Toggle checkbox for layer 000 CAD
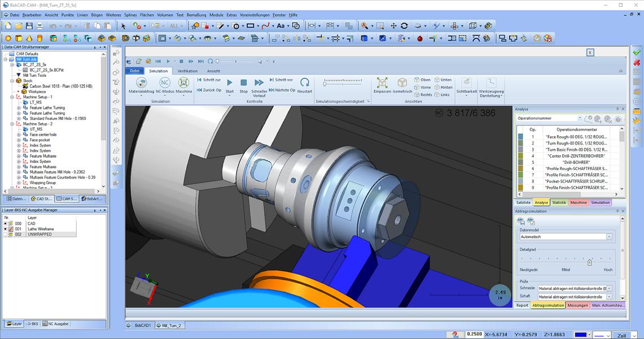Viewport: 644px width, 339px height. [x=5, y=224]
